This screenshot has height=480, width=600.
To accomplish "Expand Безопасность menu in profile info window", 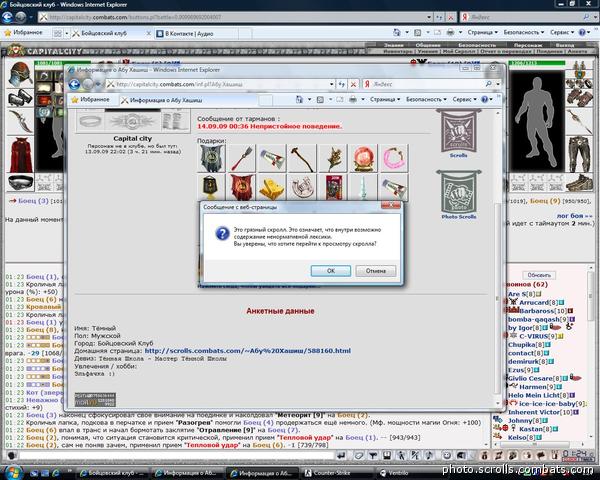I will click(x=426, y=99).
